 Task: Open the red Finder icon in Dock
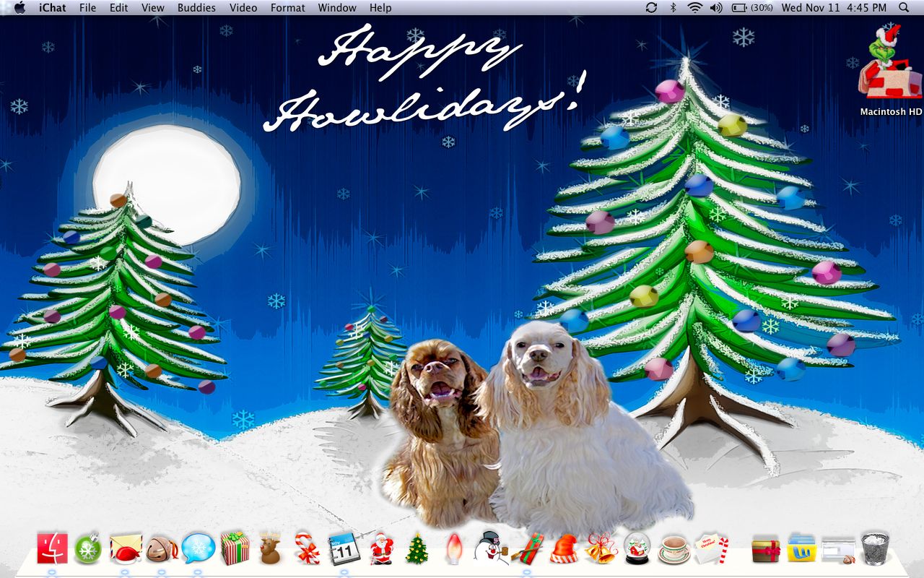[x=52, y=548]
